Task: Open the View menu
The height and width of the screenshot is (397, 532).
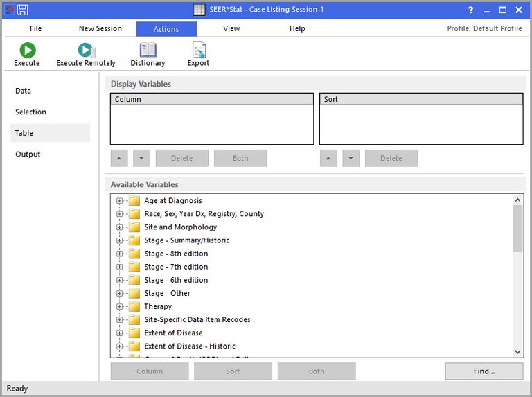Action: pyautogui.click(x=231, y=29)
